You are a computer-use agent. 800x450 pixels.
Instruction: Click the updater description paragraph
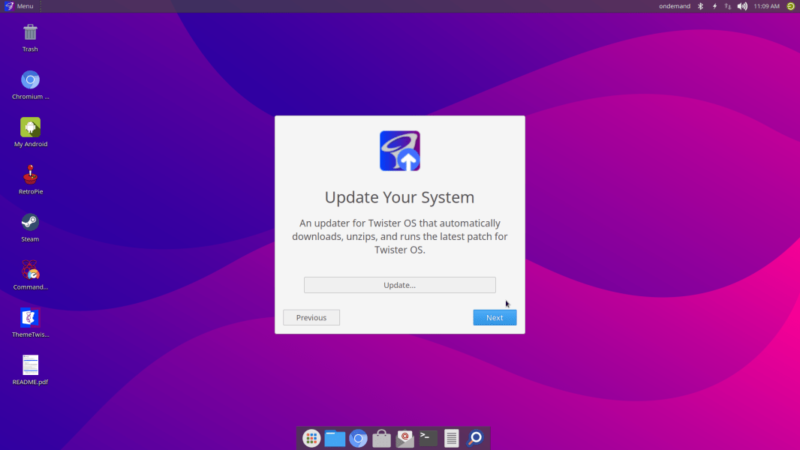click(x=399, y=236)
